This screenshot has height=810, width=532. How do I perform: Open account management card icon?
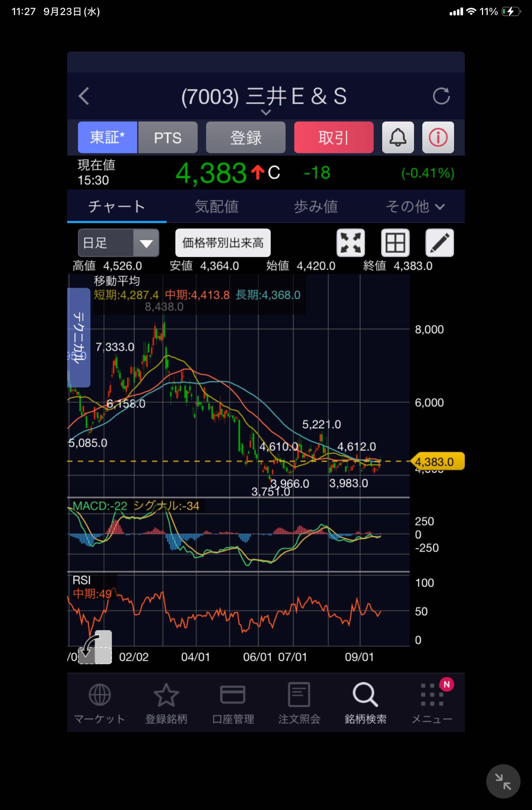[x=233, y=695]
